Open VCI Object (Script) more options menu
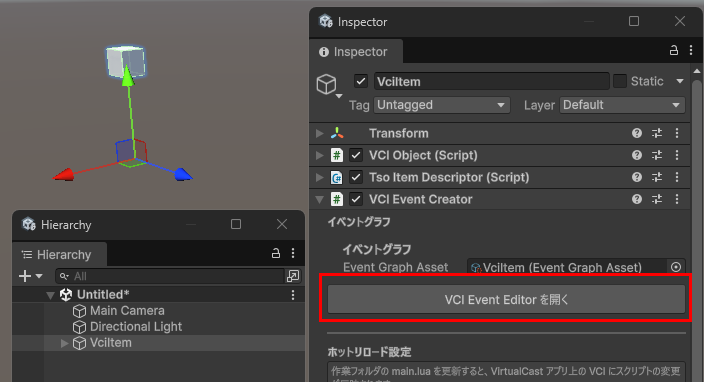This screenshot has width=704, height=382. [x=677, y=155]
